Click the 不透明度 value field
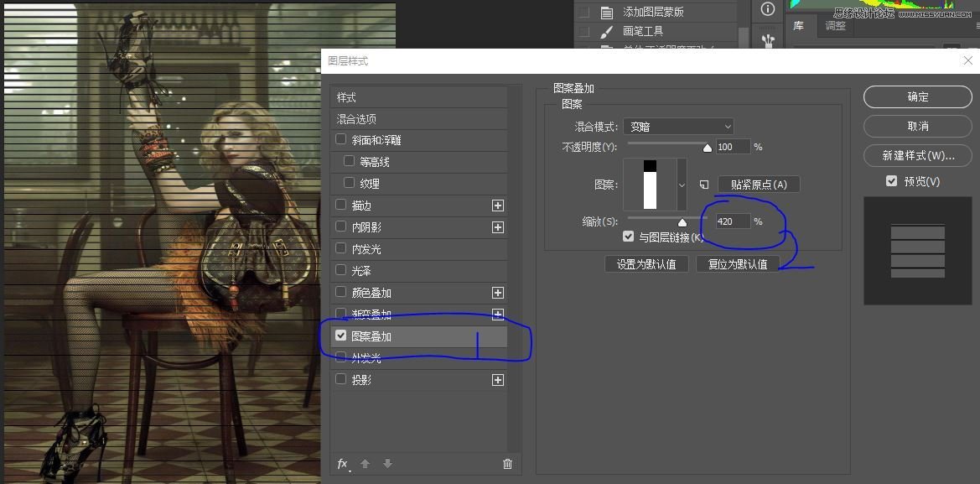980x484 pixels. (733, 147)
